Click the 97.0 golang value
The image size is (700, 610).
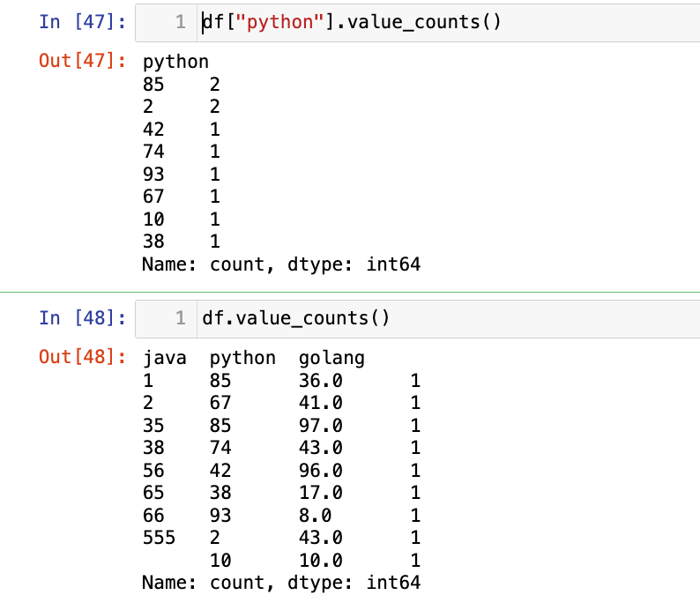[320, 426]
